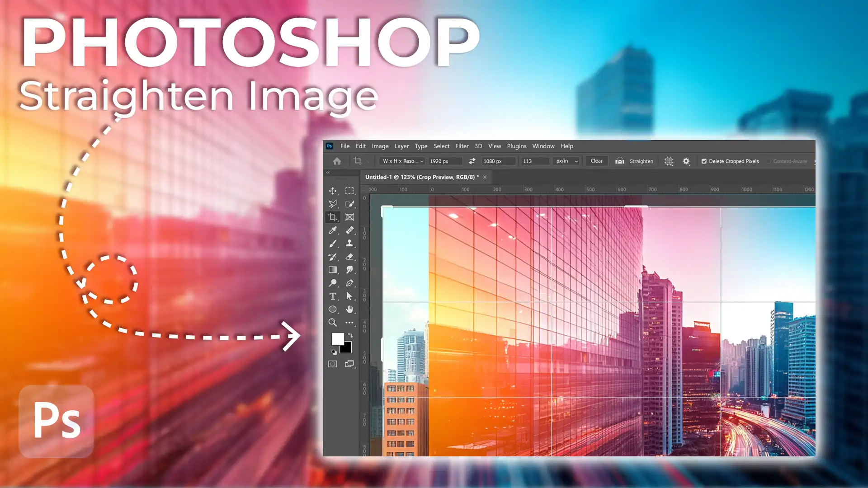This screenshot has width=868, height=488.
Task: Open the Crop tool preset picker
Action: tap(361, 161)
